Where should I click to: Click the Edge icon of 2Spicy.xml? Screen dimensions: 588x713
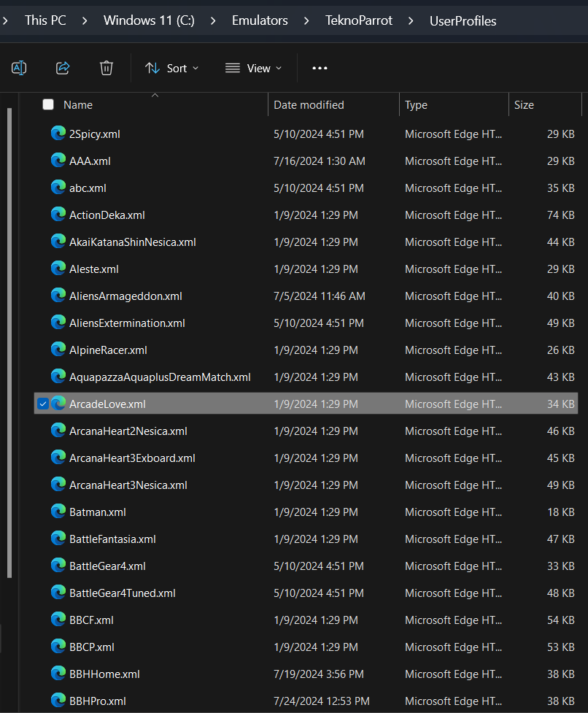coord(58,134)
